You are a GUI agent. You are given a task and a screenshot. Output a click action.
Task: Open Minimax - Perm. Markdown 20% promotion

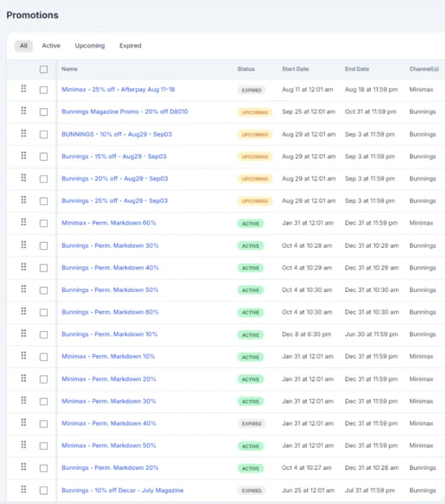point(108,379)
